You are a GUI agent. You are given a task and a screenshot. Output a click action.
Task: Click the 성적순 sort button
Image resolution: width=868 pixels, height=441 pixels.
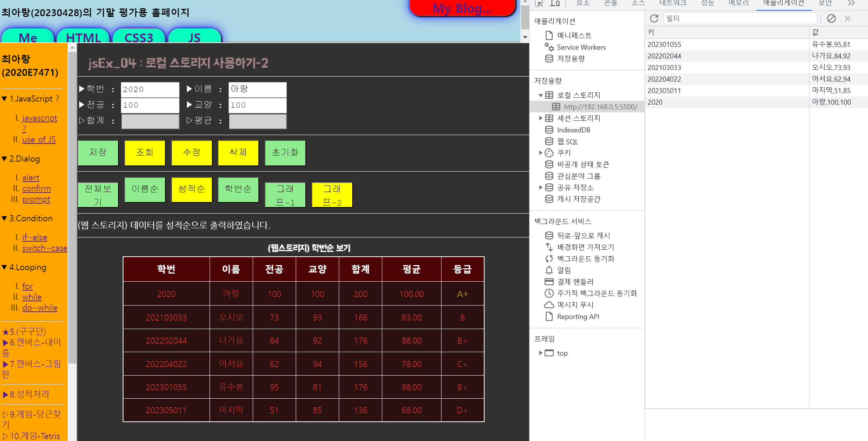(192, 189)
